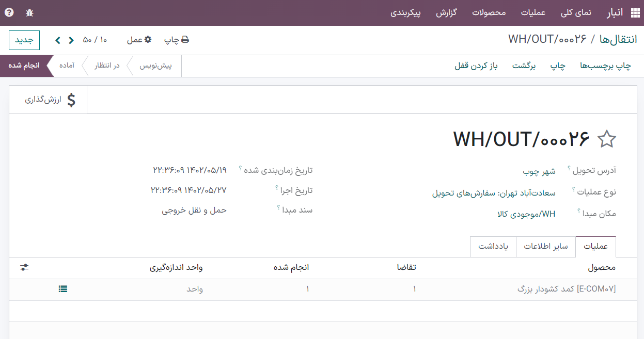Click the جدید new button
Screen dimensions: 644x339
24,40
